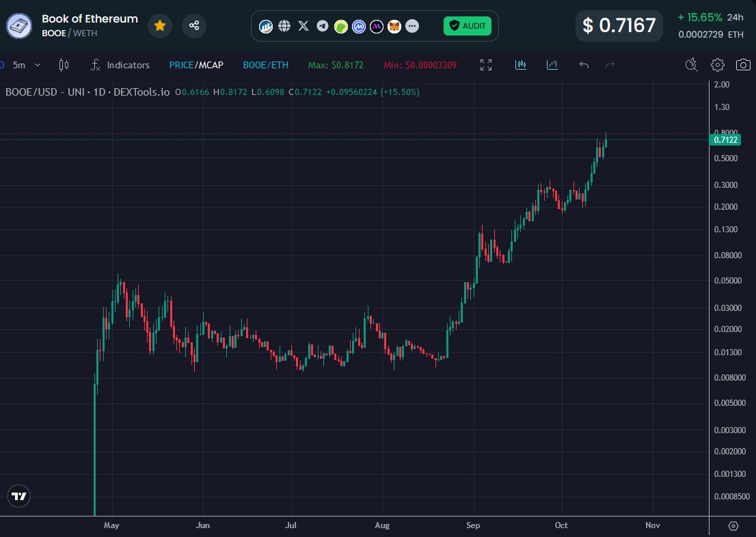The width and height of the screenshot is (756, 537).
Task: Open the Etherscan chart link icon
Action: pyautogui.click(x=266, y=26)
